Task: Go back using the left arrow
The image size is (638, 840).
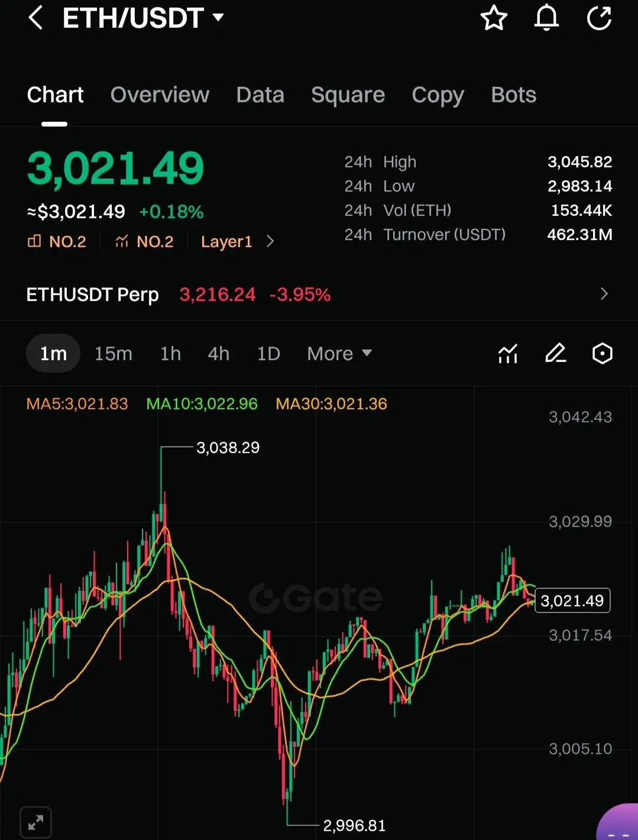Action: [x=35, y=18]
